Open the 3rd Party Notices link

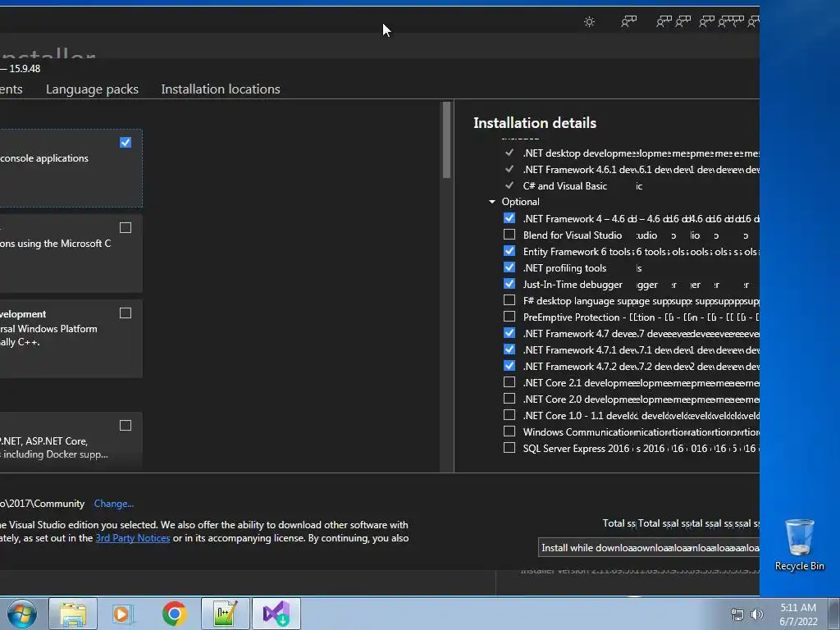pos(132,538)
